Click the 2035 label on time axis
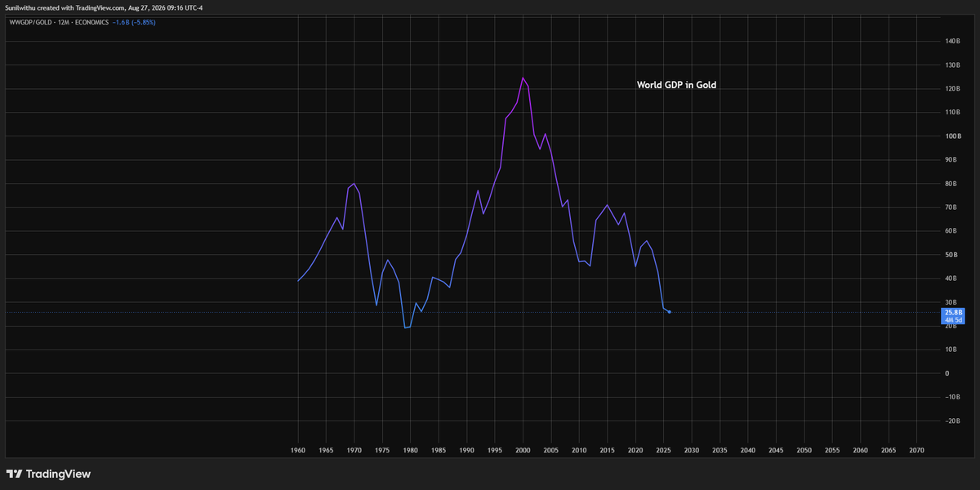This screenshot has height=490, width=980. 719,450
